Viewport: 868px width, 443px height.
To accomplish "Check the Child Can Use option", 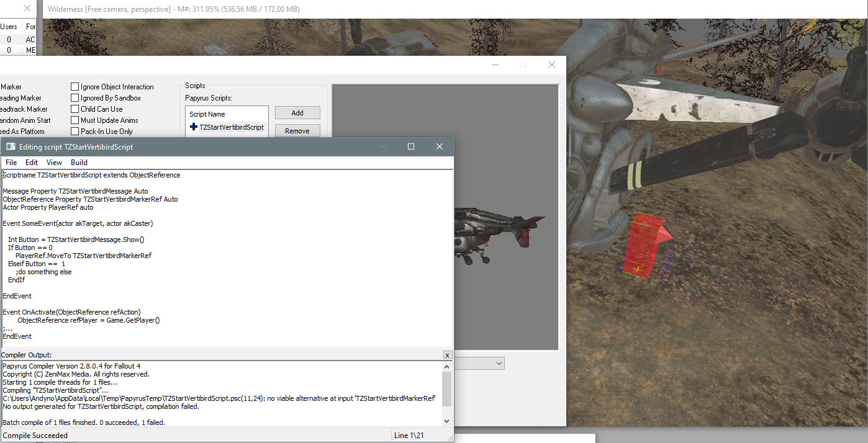I will tap(75, 109).
